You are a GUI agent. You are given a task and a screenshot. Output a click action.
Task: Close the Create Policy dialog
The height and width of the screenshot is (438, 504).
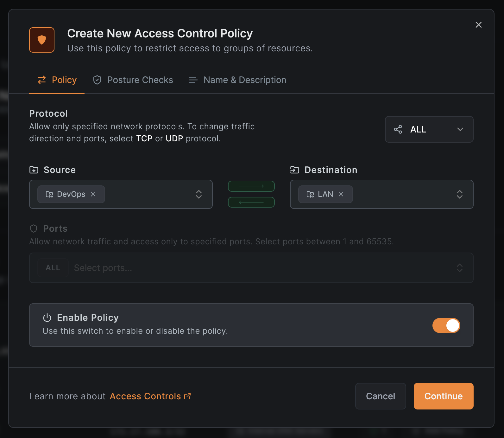click(478, 25)
